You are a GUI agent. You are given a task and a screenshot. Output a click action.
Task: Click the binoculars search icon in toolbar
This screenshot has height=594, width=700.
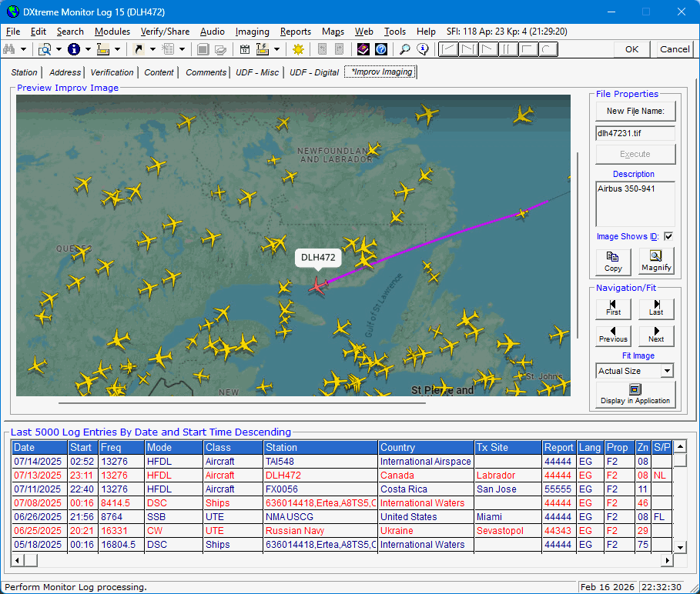[10, 49]
